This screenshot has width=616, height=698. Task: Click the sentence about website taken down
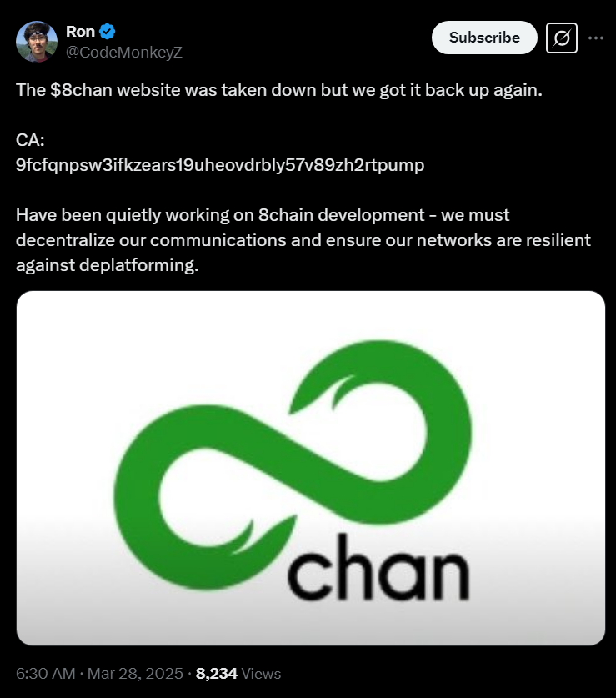click(x=279, y=90)
